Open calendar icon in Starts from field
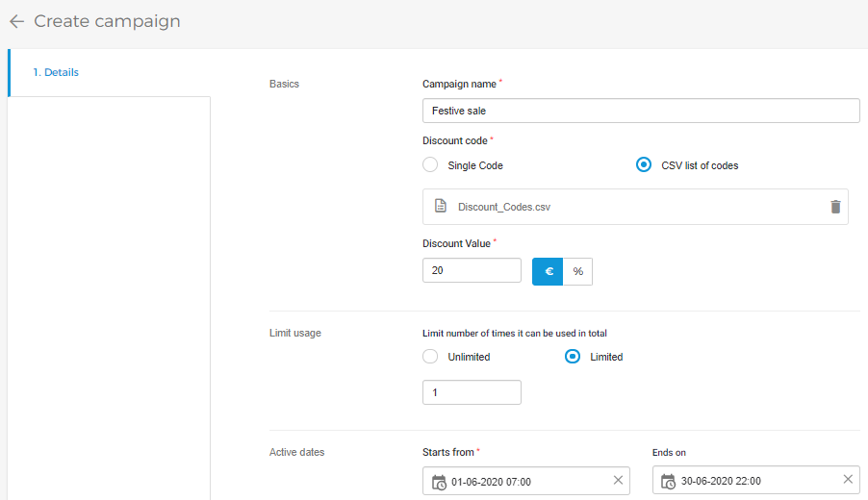The image size is (868, 500). tap(439, 482)
